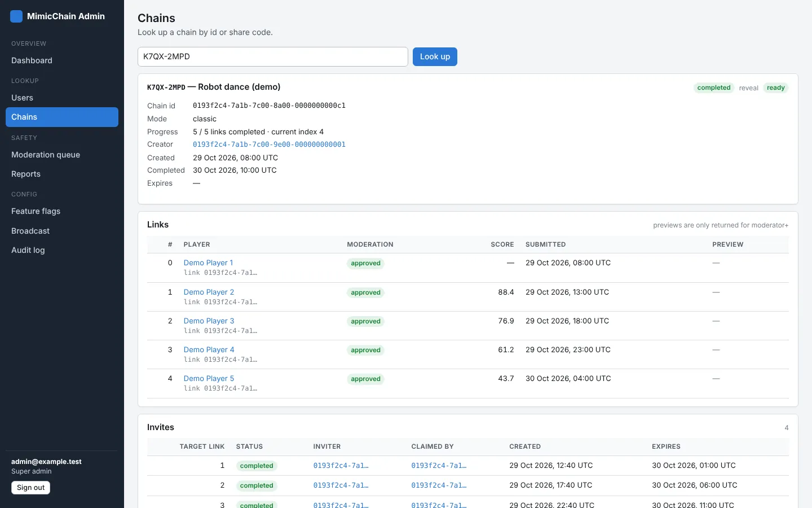The width and height of the screenshot is (812, 508).
Task: Click inviter id for target link 2
Action: point(341,485)
